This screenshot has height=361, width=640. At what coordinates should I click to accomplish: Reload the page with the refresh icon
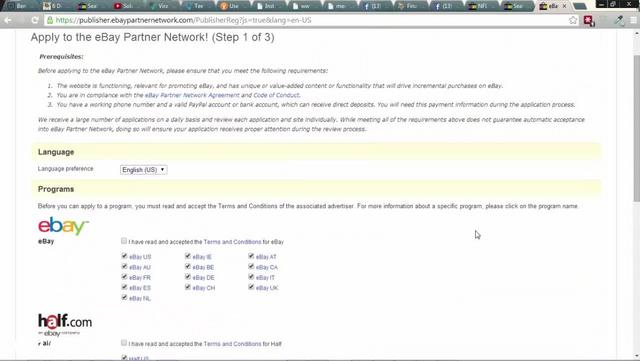click(35, 20)
